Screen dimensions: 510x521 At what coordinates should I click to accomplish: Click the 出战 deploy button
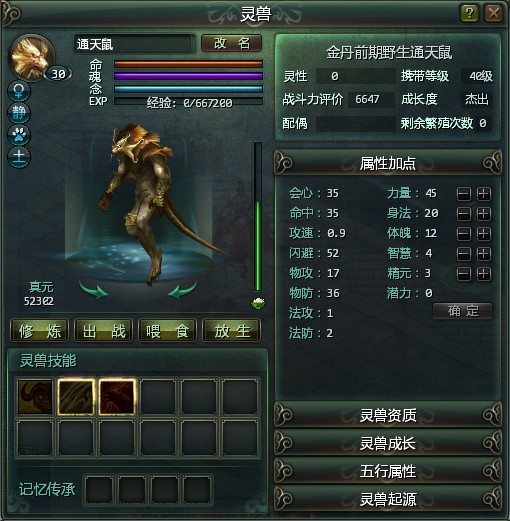(x=104, y=331)
